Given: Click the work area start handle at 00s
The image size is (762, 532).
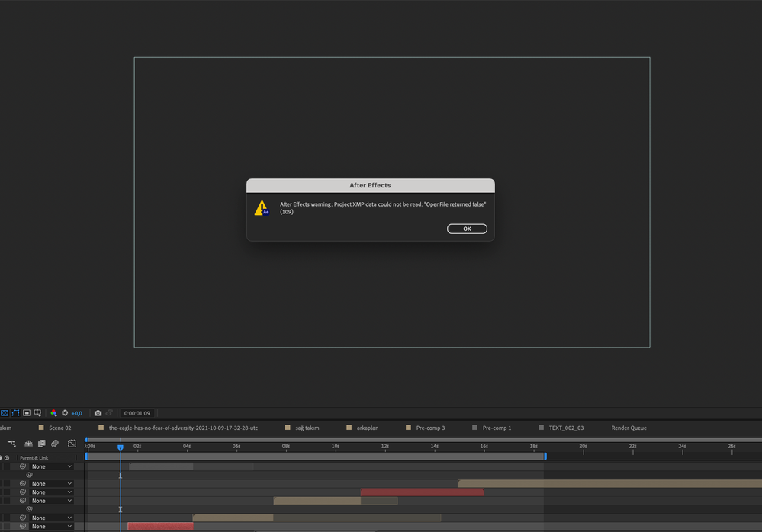Looking at the screenshot, I should pos(86,457).
